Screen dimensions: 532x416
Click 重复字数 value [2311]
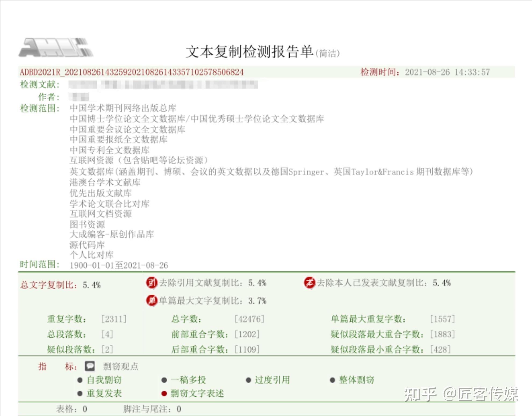(x=114, y=319)
